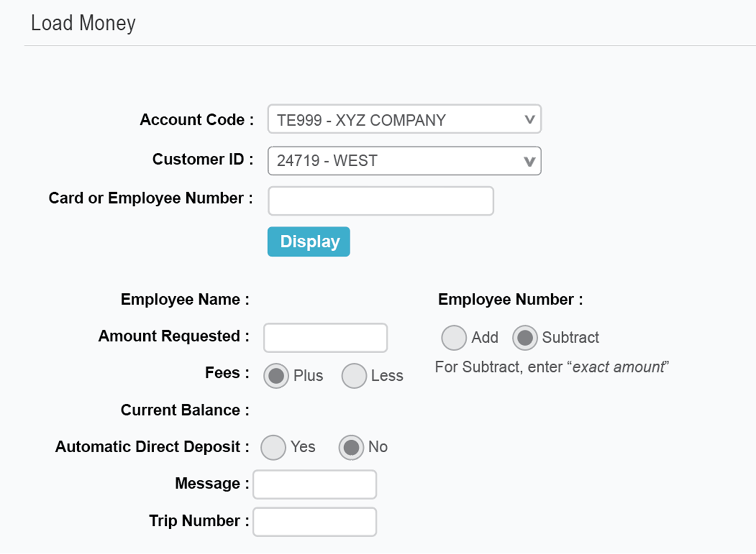Click the Display button
This screenshot has height=554, width=756.
[308, 242]
